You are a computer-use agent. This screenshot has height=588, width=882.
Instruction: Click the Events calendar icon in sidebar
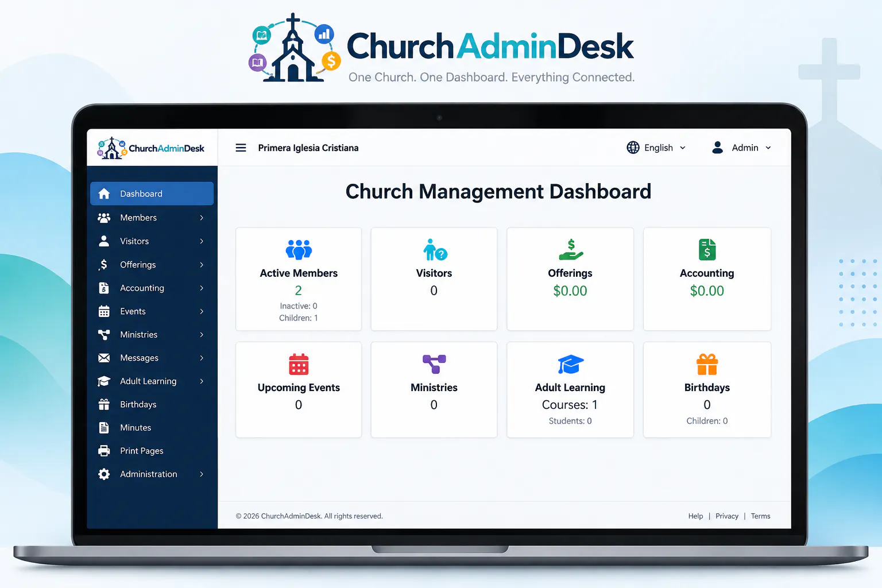(104, 311)
